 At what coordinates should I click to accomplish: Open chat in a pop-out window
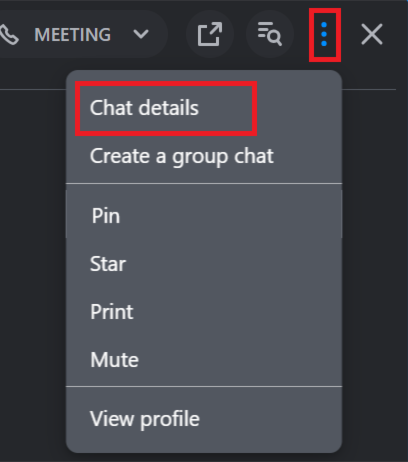coord(210,34)
